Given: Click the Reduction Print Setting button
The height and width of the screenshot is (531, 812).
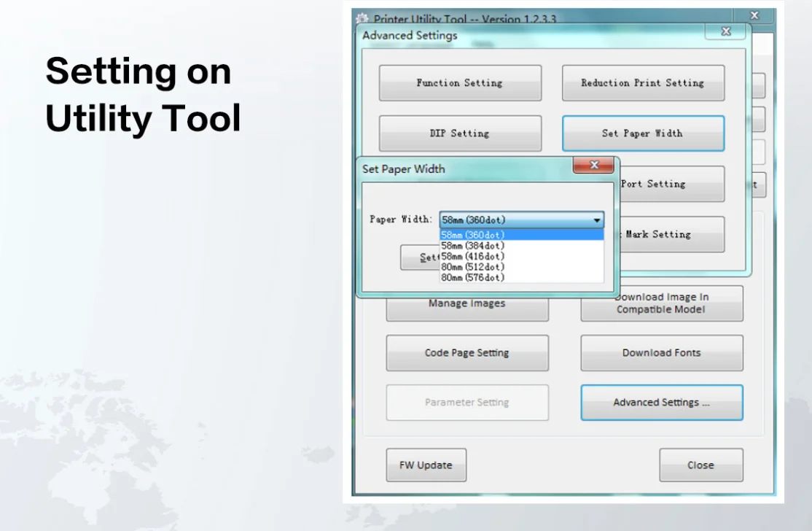Looking at the screenshot, I should coord(643,83).
